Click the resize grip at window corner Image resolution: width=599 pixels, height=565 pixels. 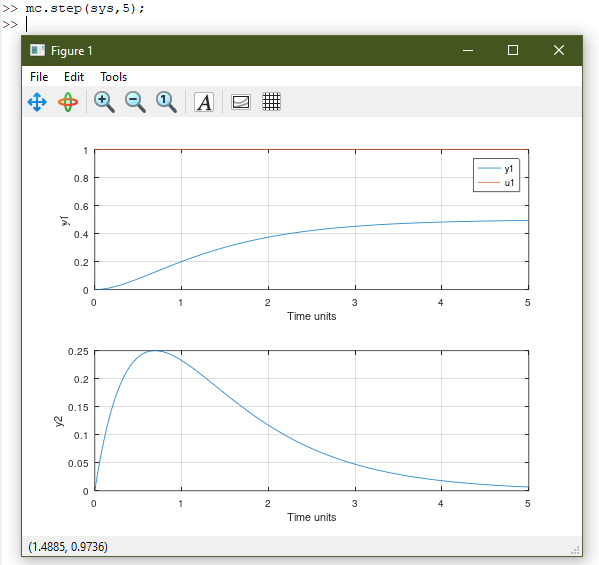tap(575, 550)
